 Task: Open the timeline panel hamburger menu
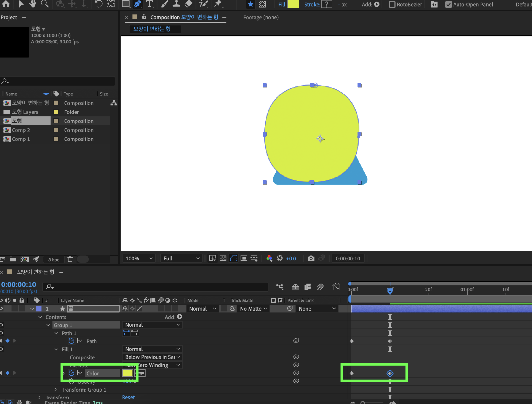click(61, 272)
